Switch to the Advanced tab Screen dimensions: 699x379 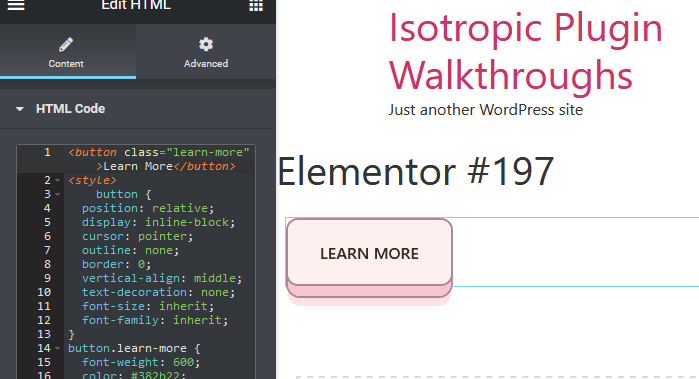pyautogui.click(x=206, y=52)
